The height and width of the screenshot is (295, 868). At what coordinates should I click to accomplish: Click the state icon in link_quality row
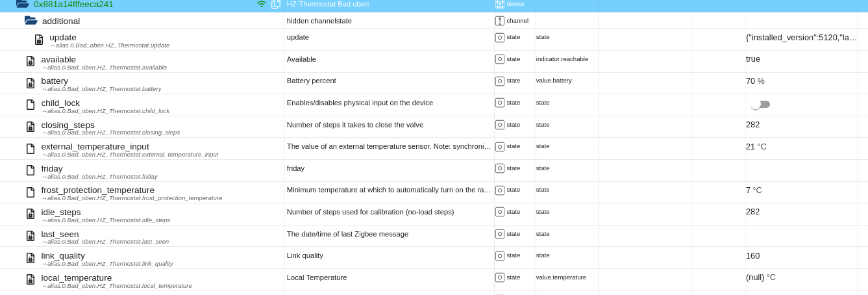(500, 256)
